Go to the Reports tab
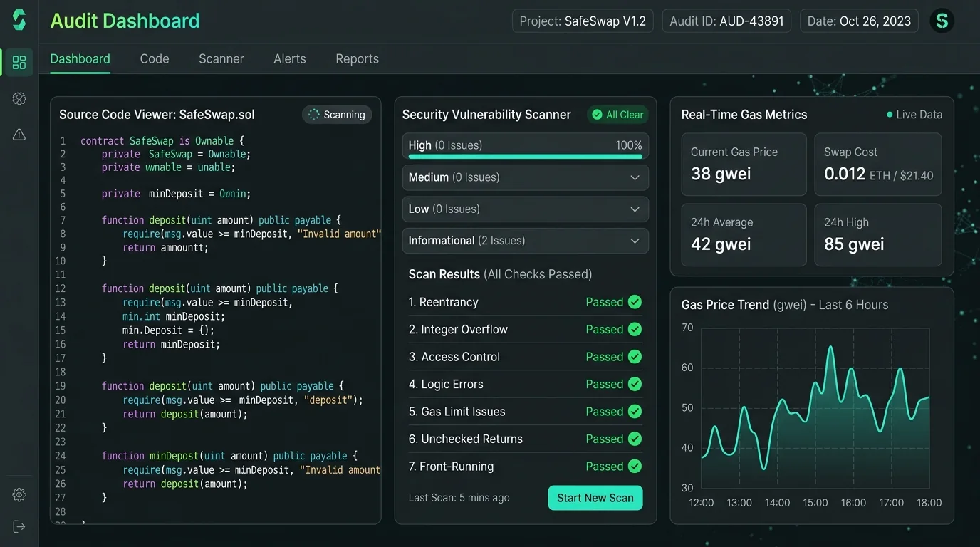 point(358,59)
